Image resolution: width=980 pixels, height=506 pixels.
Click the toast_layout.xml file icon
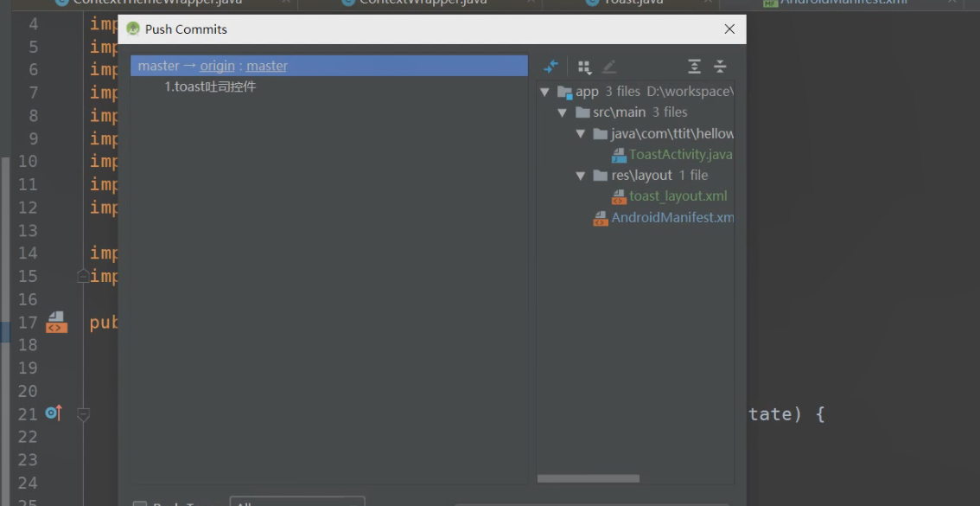coord(619,197)
